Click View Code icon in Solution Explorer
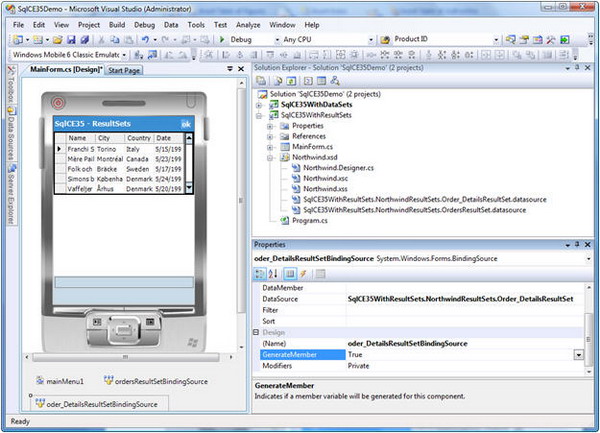The height and width of the screenshot is (433, 600). click(308, 81)
